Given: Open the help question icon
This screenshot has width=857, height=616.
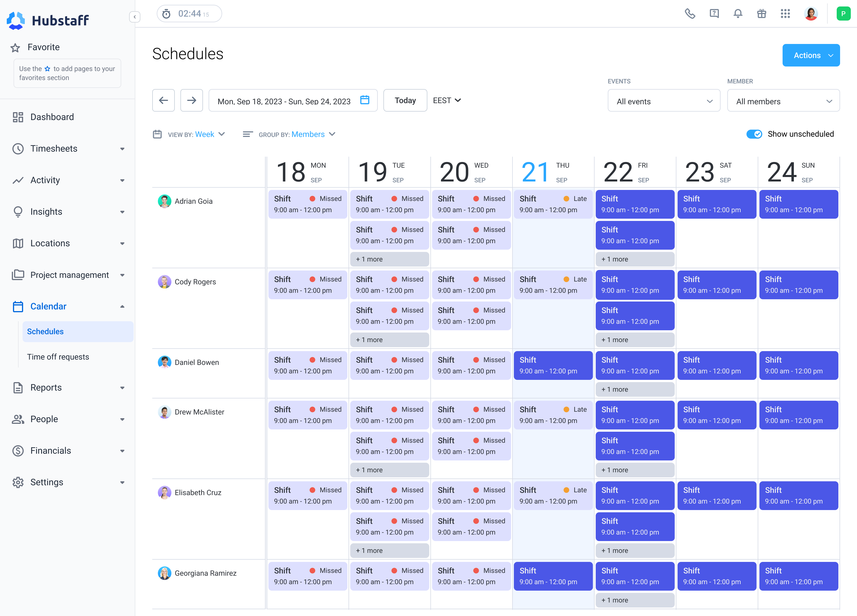Looking at the screenshot, I should tap(714, 14).
